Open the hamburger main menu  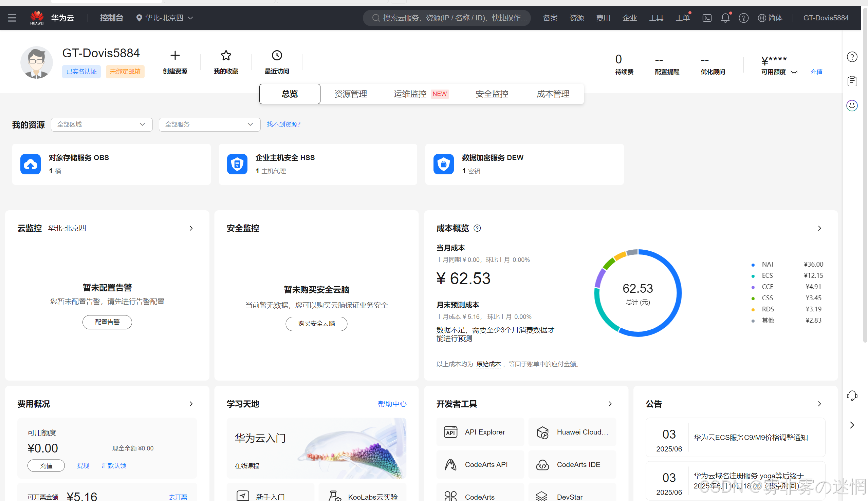(x=12, y=18)
